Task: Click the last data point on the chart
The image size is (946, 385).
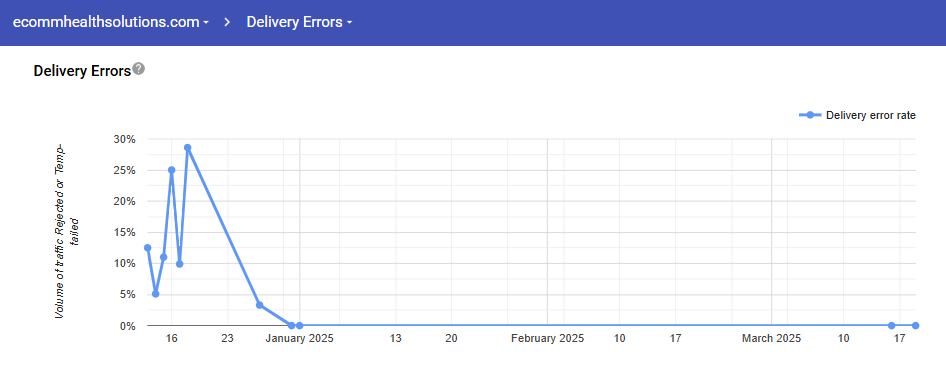Action: pyautogui.click(x=915, y=325)
